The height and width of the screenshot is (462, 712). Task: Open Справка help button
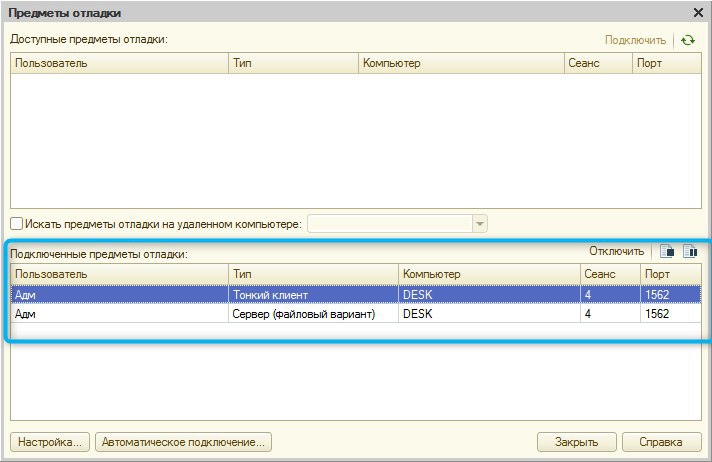[661, 442]
